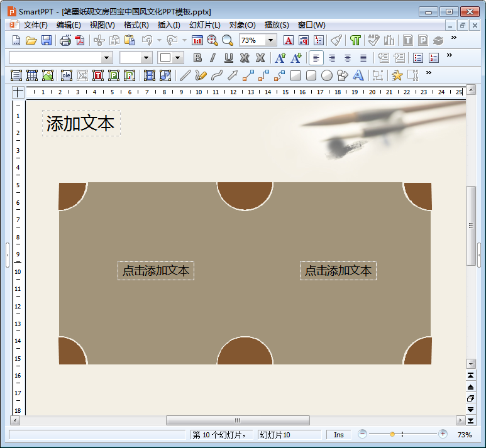Click the 添加文本 title placeholder
Screen dimensions: 486x448
coord(80,124)
